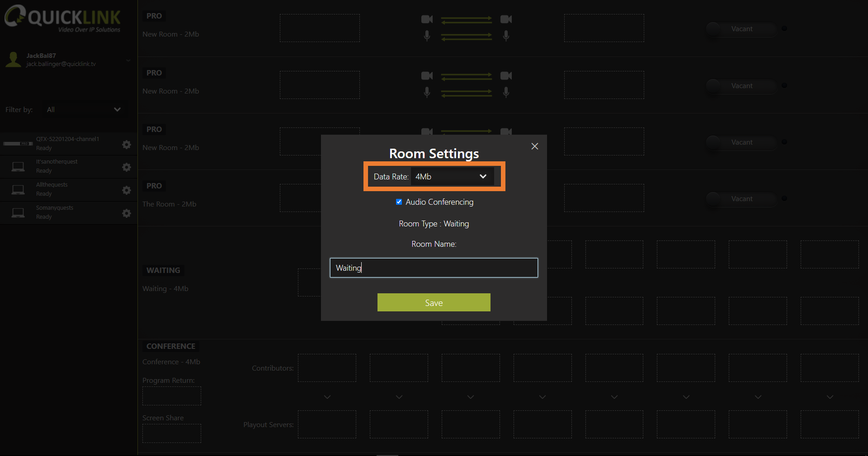Toggle left microphone icon in first PRO room
The width and height of the screenshot is (868, 456).
[427, 36]
